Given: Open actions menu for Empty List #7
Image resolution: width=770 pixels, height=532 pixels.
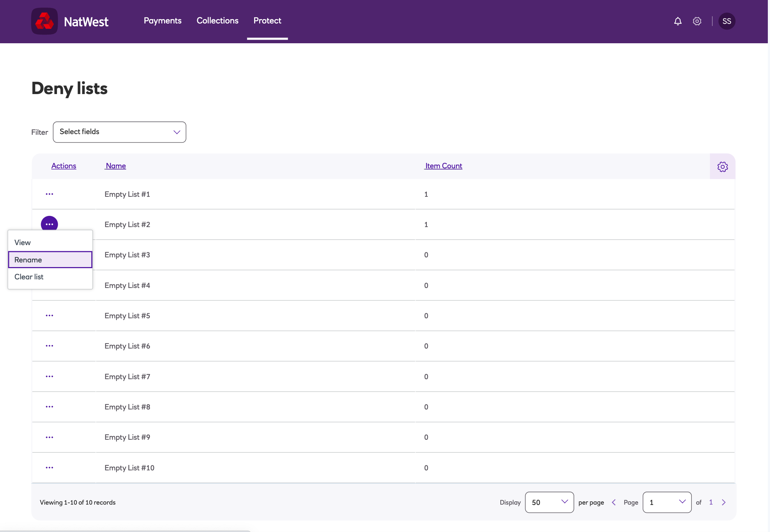Looking at the screenshot, I should click(x=49, y=377).
